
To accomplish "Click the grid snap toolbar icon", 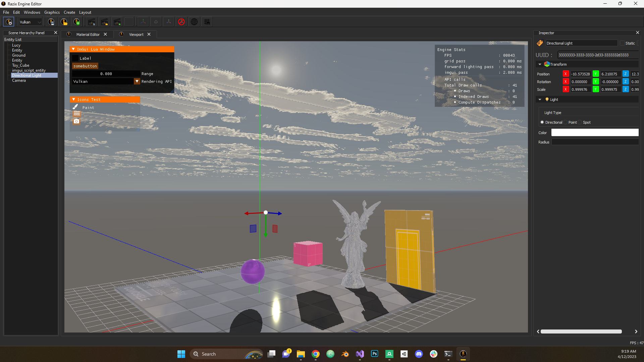I will pyautogui.click(x=207, y=22).
